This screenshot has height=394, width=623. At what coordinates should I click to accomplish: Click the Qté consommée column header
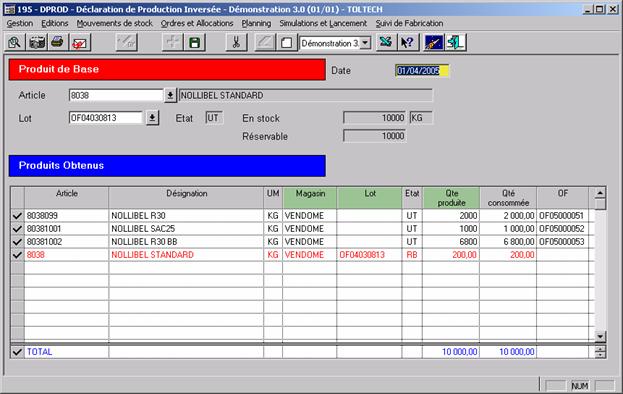pyautogui.click(x=508, y=197)
